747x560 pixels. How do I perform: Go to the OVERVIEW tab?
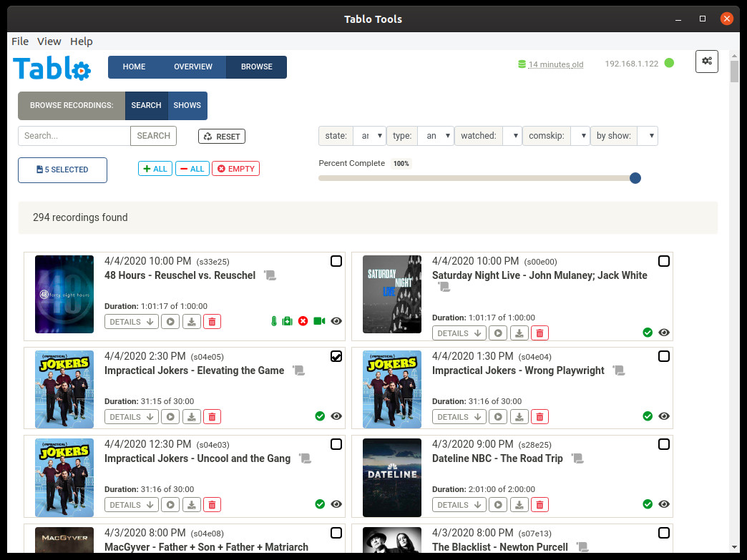click(x=193, y=67)
